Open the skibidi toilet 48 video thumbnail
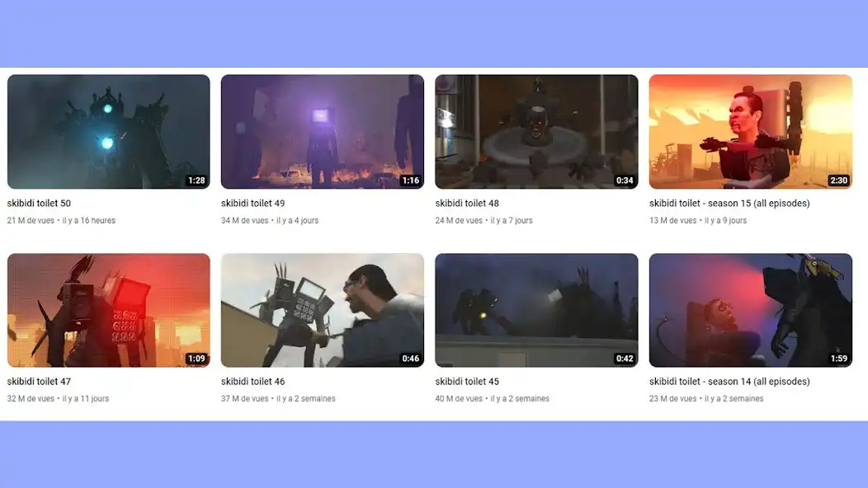Image resolution: width=868 pixels, height=488 pixels. (x=536, y=132)
